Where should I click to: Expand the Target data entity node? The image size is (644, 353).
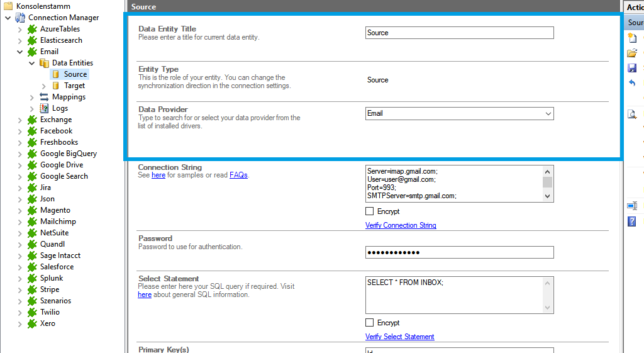click(x=43, y=86)
